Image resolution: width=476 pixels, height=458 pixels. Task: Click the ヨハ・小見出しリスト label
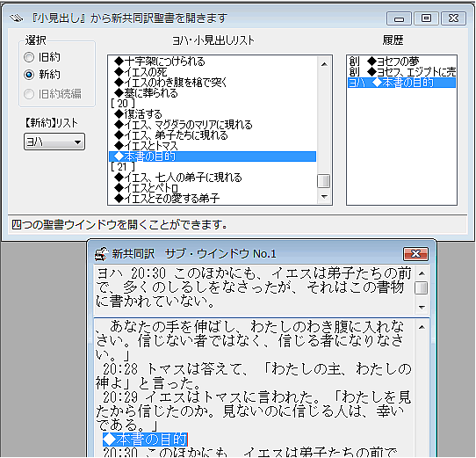[213, 40]
